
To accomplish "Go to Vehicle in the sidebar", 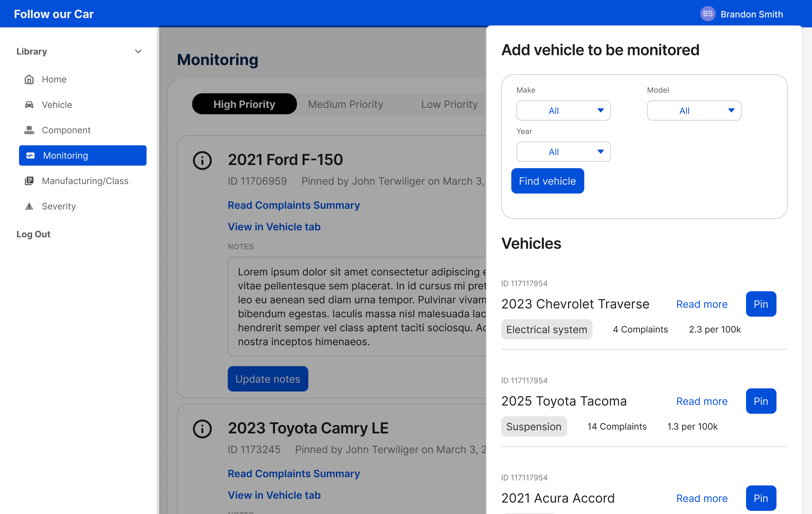I will click(x=82, y=105).
